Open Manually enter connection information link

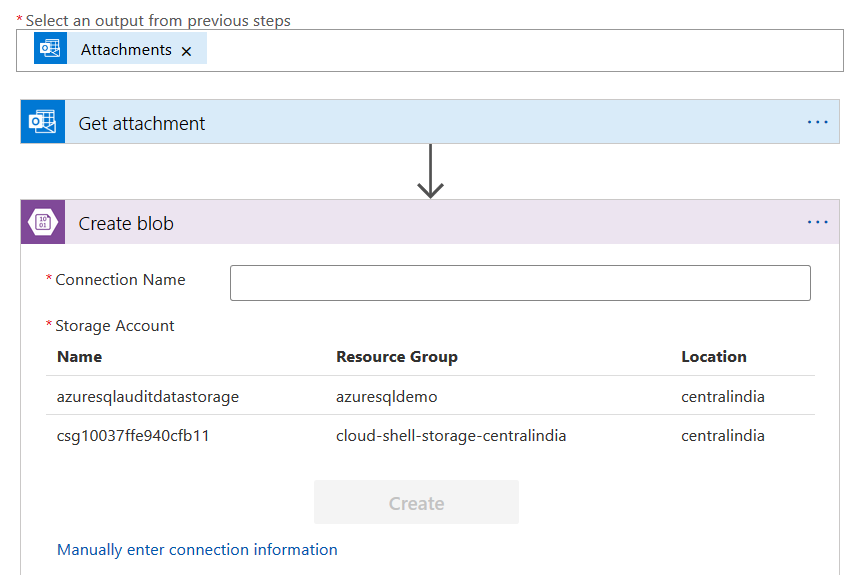pos(197,550)
